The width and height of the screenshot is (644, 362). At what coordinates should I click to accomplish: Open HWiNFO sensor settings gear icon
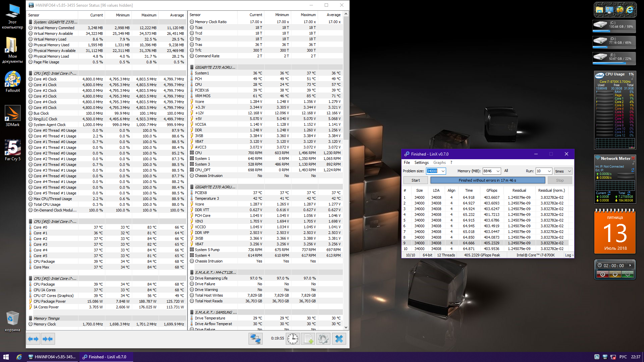click(323, 339)
